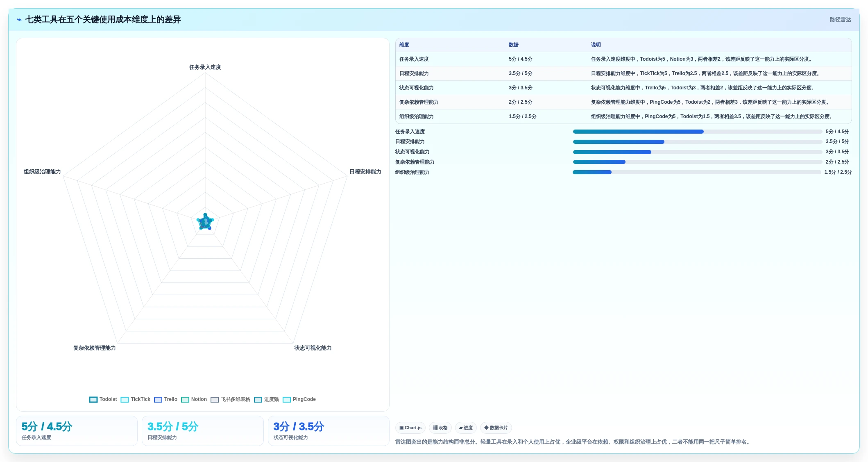Screen dimensions: 868x462
Task: Click radar axis label 组织级治理能力
Action: pyautogui.click(x=42, y=172)
